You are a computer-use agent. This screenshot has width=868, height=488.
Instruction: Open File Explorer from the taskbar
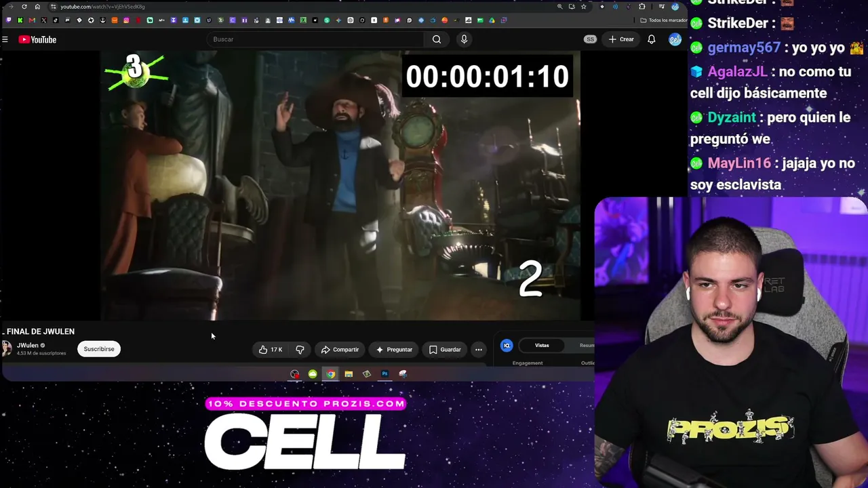(x=349, y=374)
